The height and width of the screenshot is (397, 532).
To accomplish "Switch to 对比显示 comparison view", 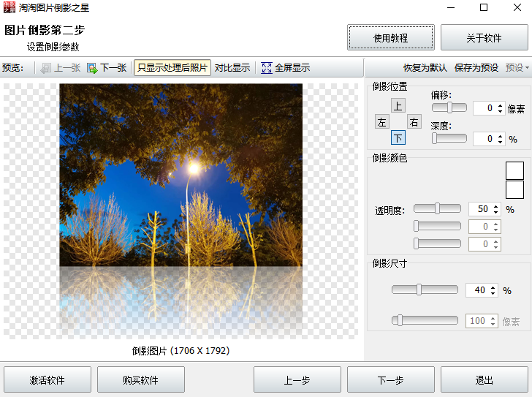I will pos(232,68).
